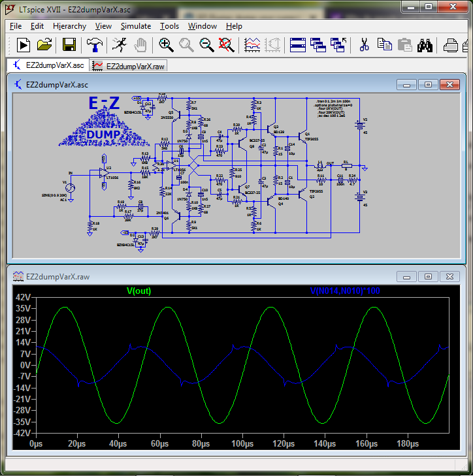Screen dimensions: 473x476
Task: Click the binoculars Find icon
Action: point(425,45)
